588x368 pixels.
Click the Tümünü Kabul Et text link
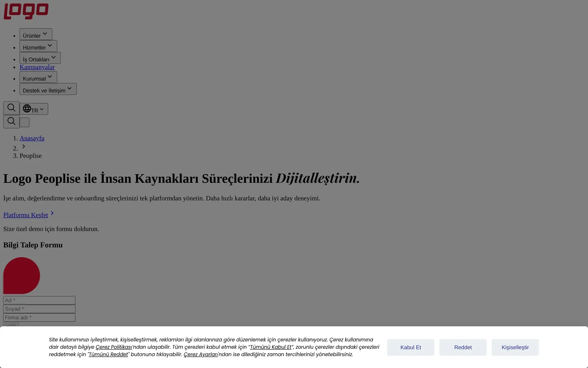[x=271, y=347]
